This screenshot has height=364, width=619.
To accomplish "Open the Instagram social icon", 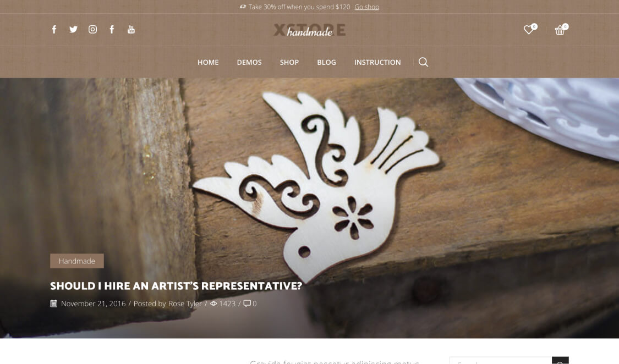I will click(93, 30).
